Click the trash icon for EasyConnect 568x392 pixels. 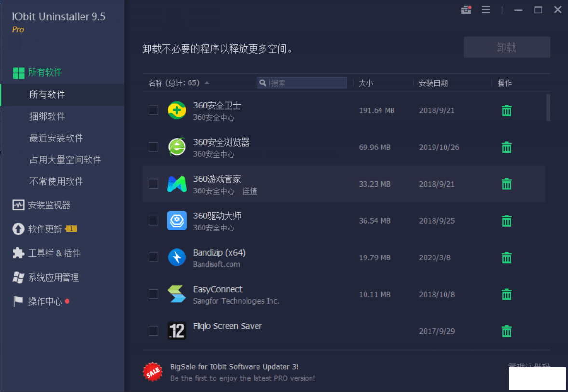[506, 294]
